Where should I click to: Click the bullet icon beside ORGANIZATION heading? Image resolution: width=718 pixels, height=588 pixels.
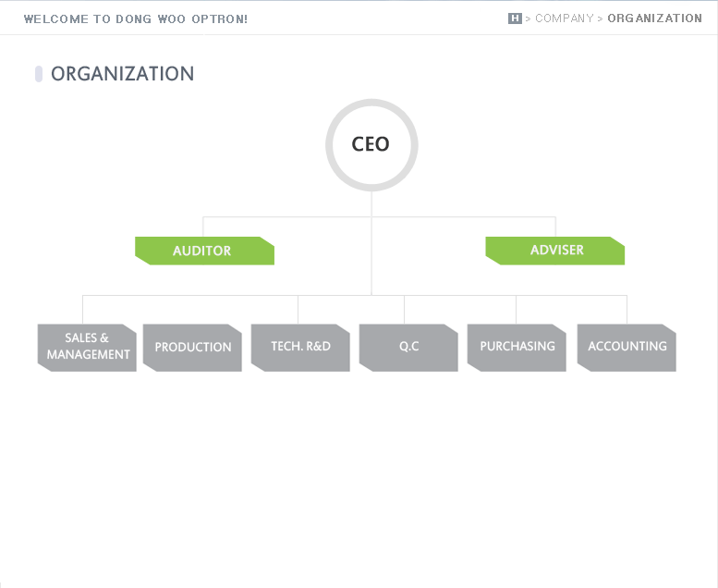coord(39,74)
